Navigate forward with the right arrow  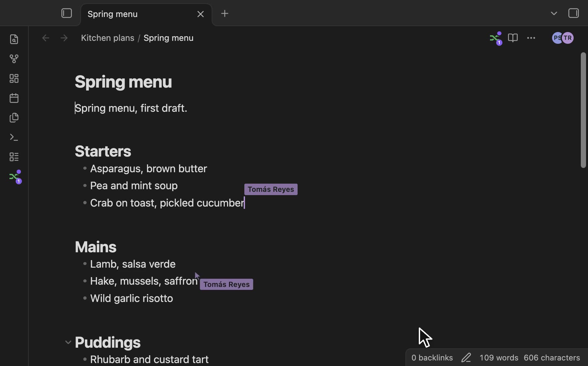[64, 38]
